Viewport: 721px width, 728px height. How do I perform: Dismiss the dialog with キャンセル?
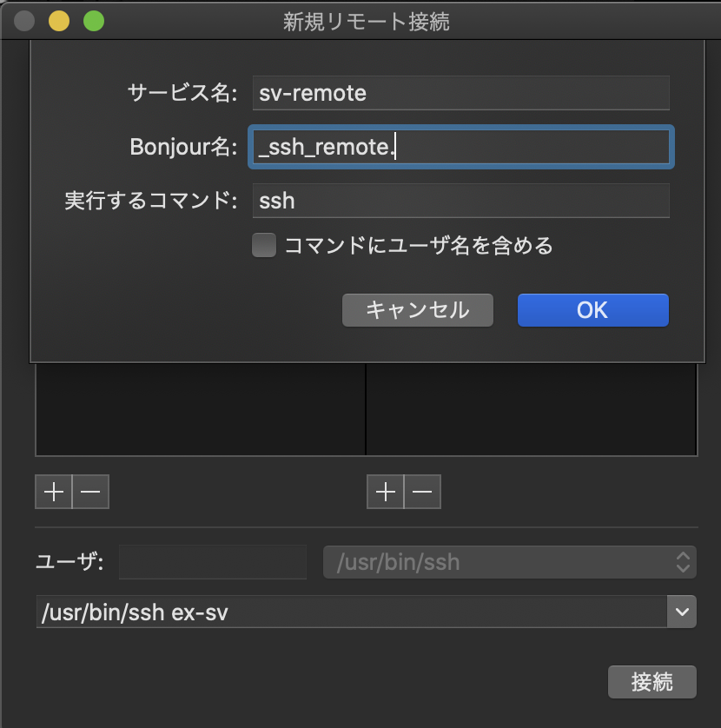(x=417, y=310)
